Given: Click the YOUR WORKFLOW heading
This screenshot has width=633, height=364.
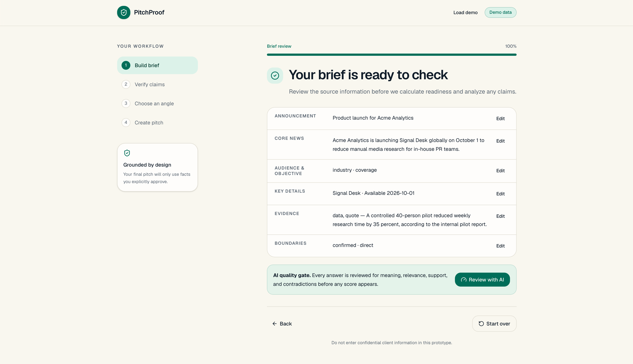Looking at the screenshot, I should tap(140, 46).
